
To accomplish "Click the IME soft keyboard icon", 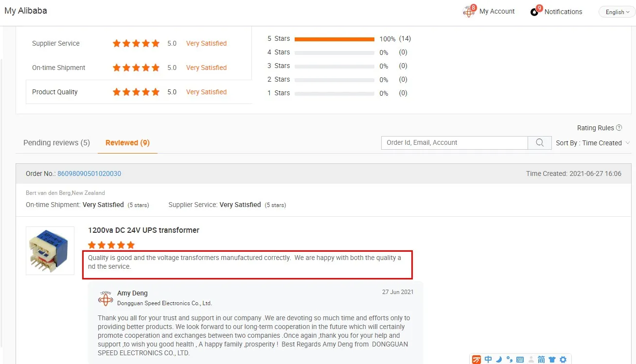I will pyautogui.click(x=520, y=360).
